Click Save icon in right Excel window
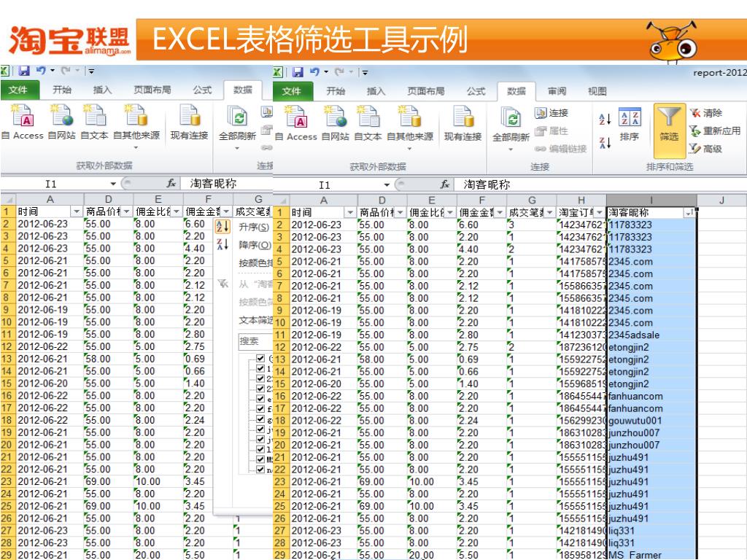Image resolution: width=747 pixels, height=560 pixels. point(298,72)
